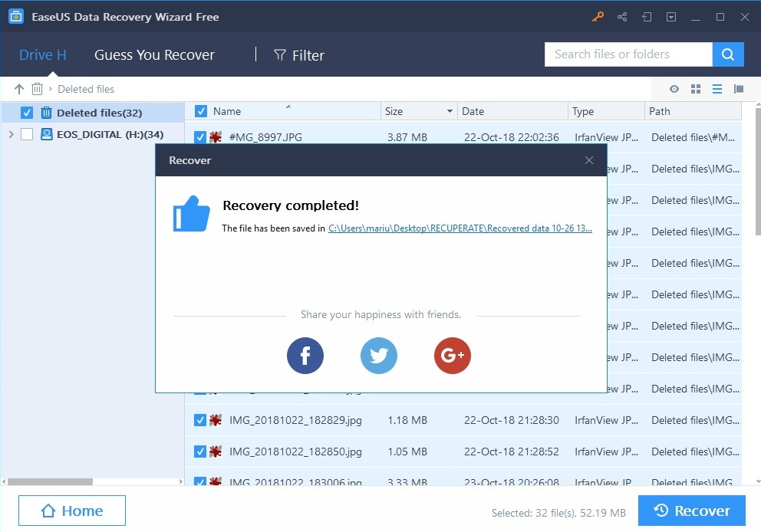Expand the EOS_DIGITAL (H:) tree node

12,134
